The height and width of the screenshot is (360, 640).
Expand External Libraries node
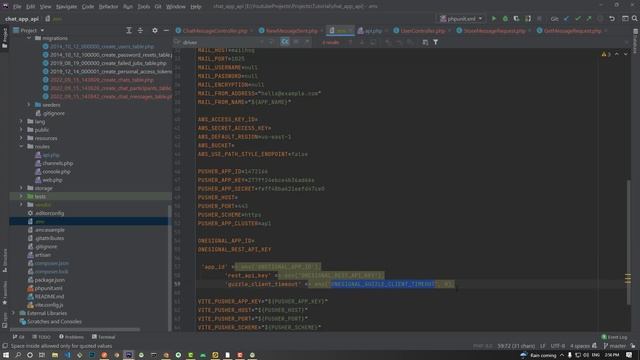(13, 313)
